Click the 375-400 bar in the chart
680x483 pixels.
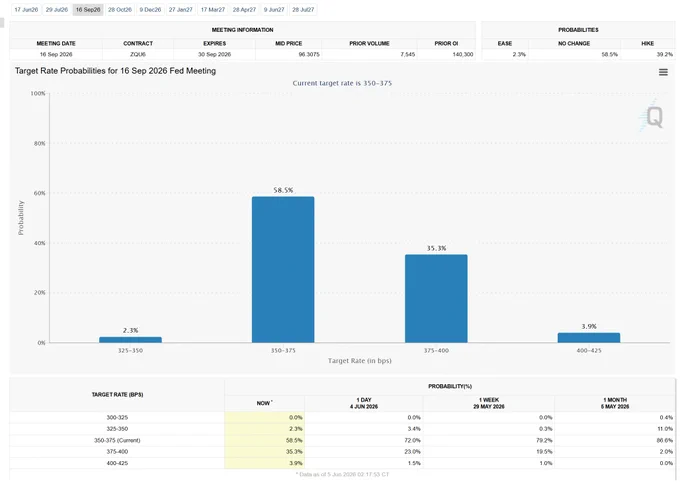pos(436,298)
